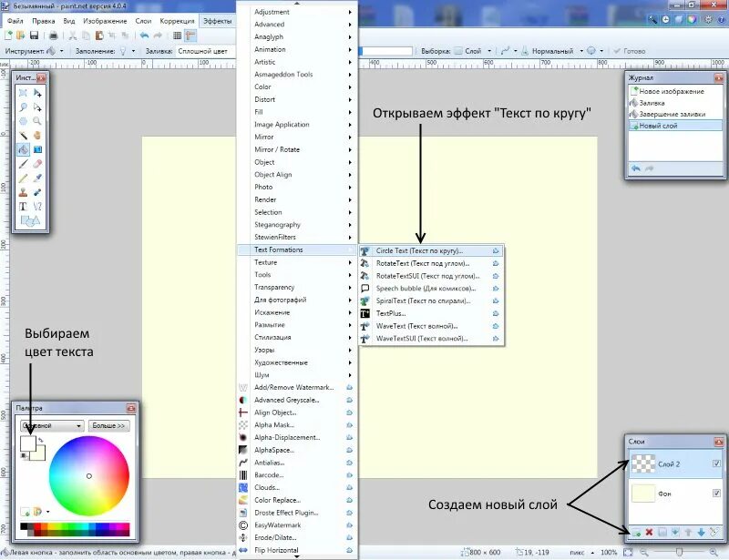The height and width of the screenshot is (560, 729).
Task: Click the Save diskette toolbar icon
Action: (34, 36)
